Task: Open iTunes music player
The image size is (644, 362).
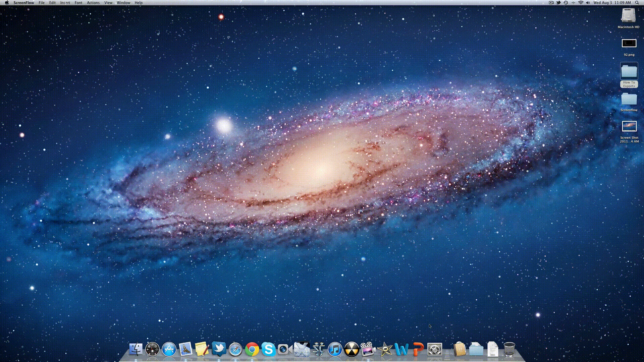Action: 335,350
